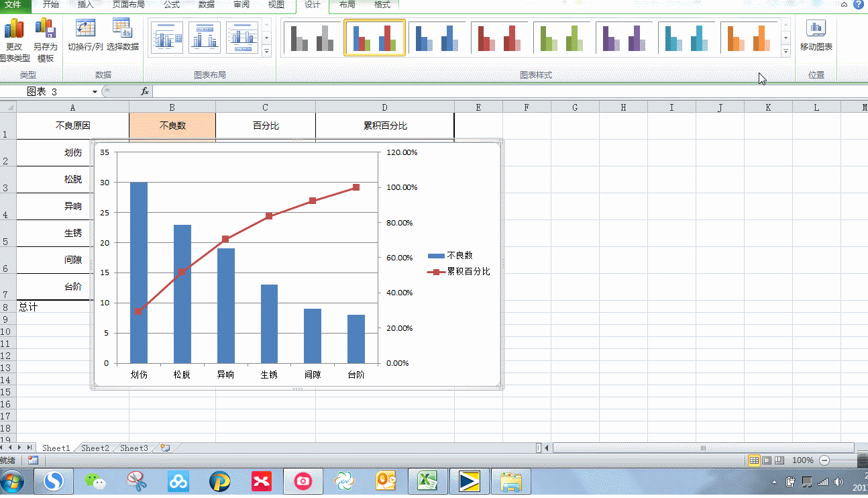
Task: Click the 累积百分比 legend entry
Action: tap(459, 271)
